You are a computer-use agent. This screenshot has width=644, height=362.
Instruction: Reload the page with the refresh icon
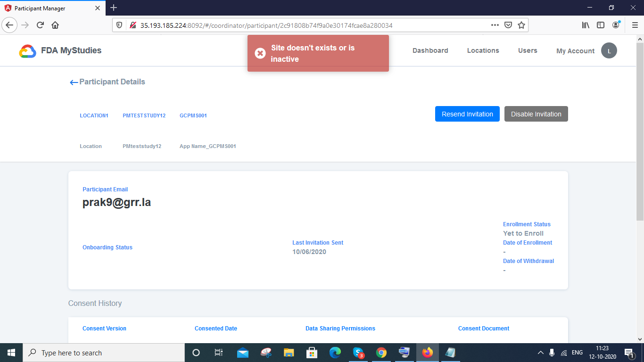(40, 25)
